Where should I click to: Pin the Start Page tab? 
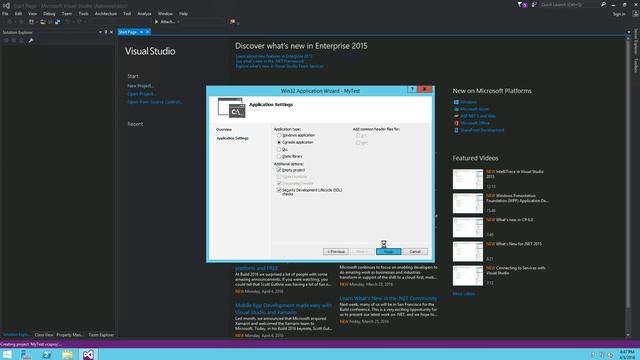tap(142, 32)
